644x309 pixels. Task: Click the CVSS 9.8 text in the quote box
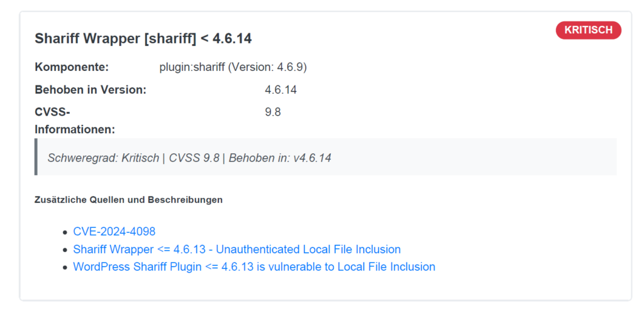(194, 158)
